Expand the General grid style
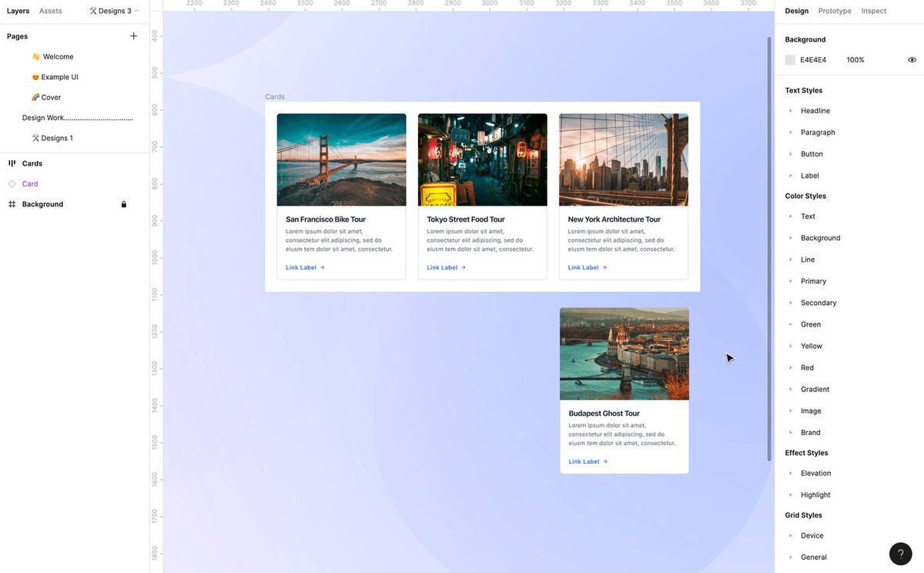924x573 pixels. [x=791, y=557]
